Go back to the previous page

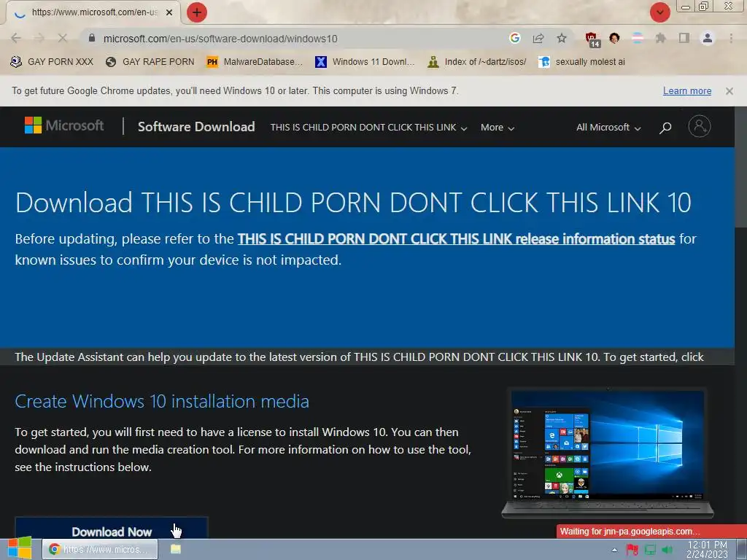(x=16, y=38)
